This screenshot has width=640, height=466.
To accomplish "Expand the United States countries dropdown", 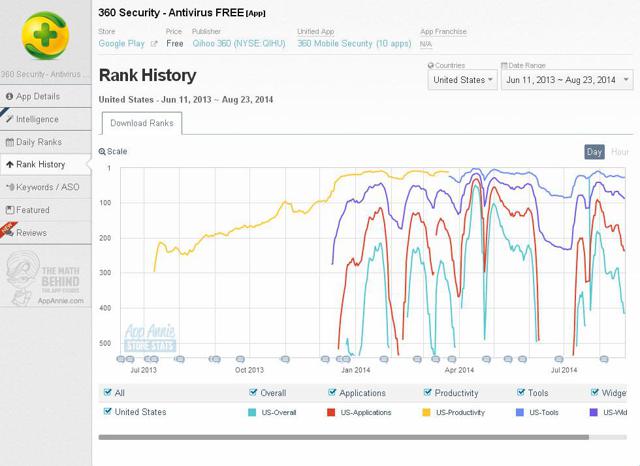I will tap(462, 80).
